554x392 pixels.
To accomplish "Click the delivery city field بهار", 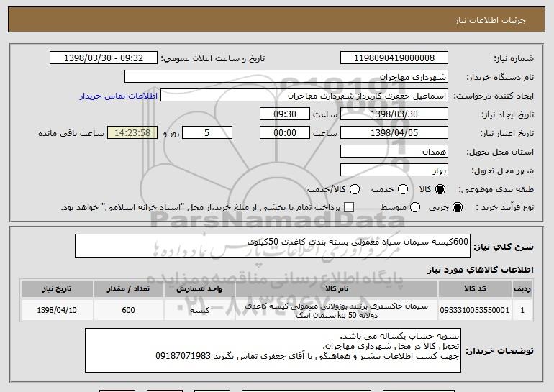I will pyautogui.click(x=394, y=170).
